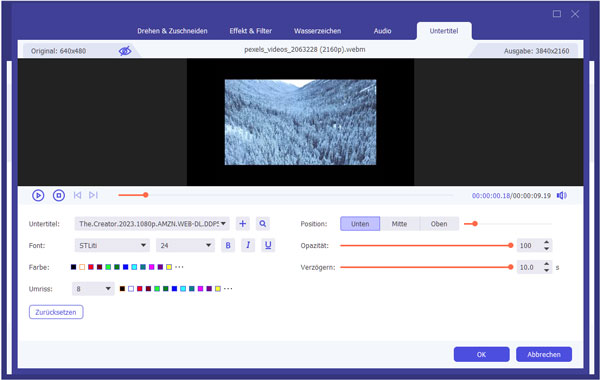
Task: Toggle bold subtitle text
Action: [228, 245]
